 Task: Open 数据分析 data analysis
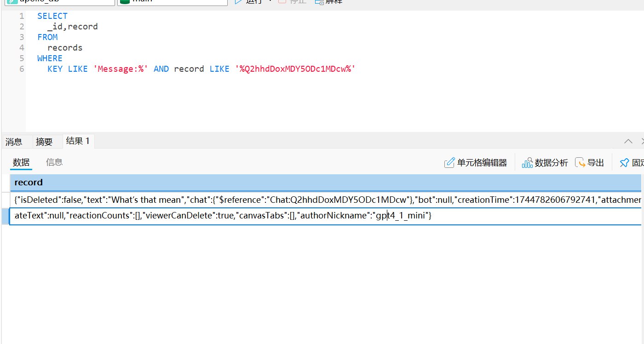545,163
